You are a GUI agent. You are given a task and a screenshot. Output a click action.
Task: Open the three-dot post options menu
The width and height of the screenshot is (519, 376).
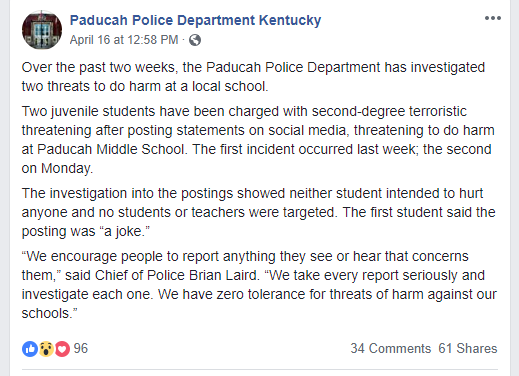[x=493, y=18]
